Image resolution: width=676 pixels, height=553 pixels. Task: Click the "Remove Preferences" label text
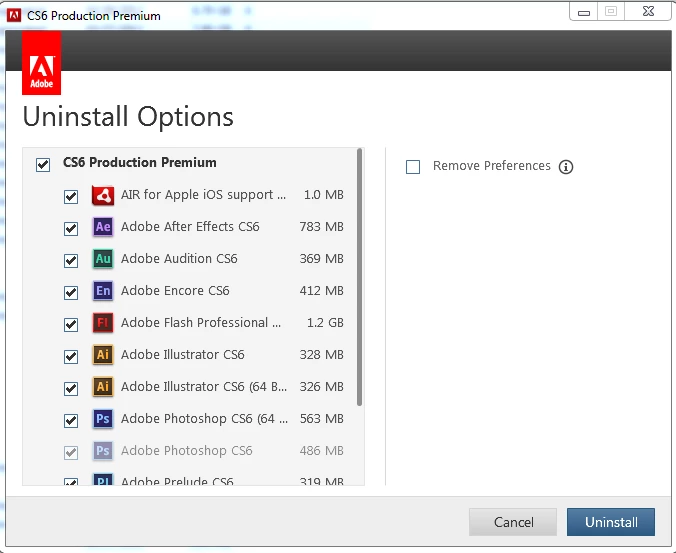coord(492,166)
